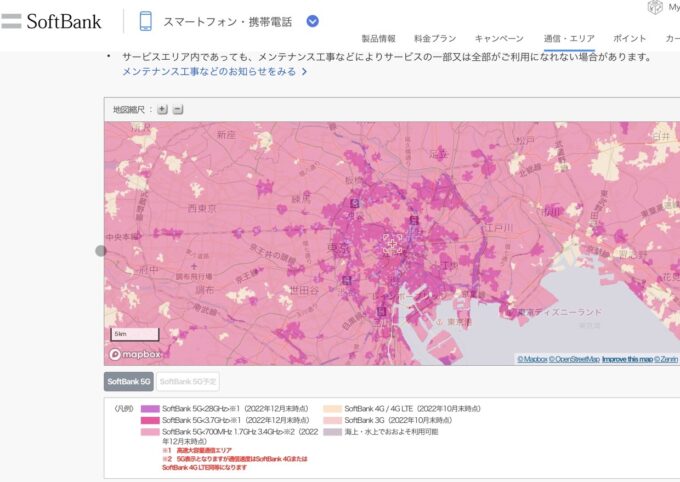Click the 5G 28GHz purple legend swatch

pos(150,409)
